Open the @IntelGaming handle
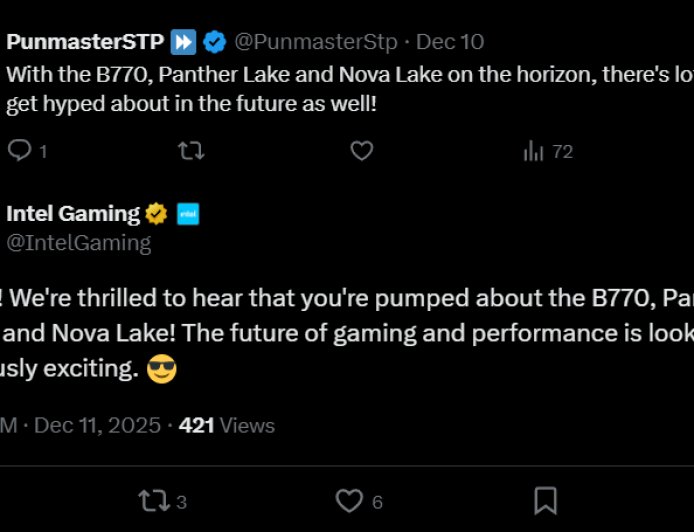Viewport: 694px width, 532px height. point(79,242)
